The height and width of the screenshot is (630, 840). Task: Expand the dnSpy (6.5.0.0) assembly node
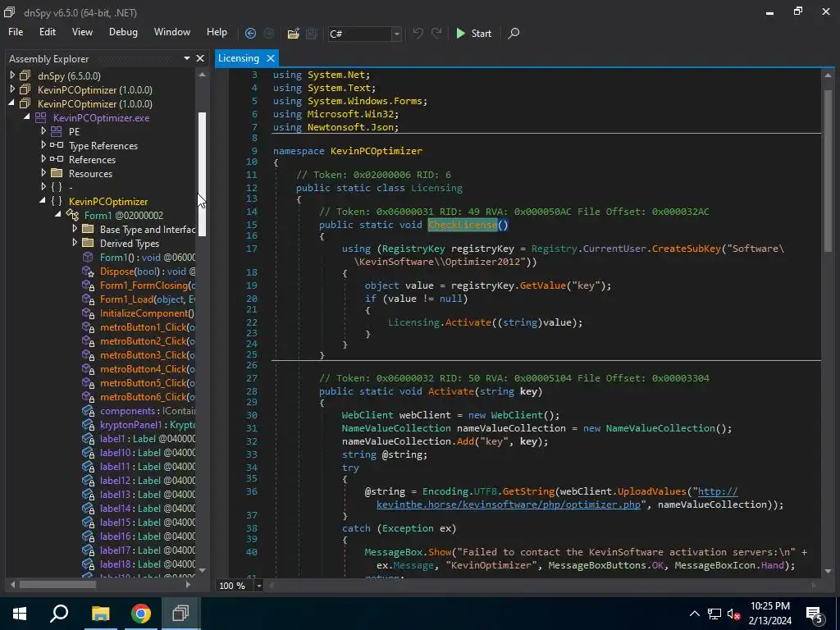[x=12, y=75]
